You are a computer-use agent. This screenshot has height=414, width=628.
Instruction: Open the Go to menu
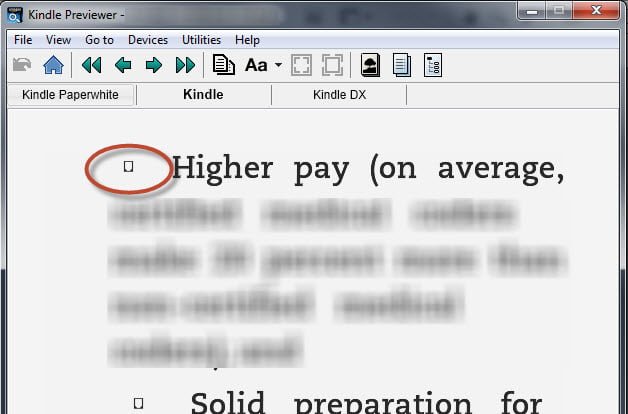click(x=99, y=40)
